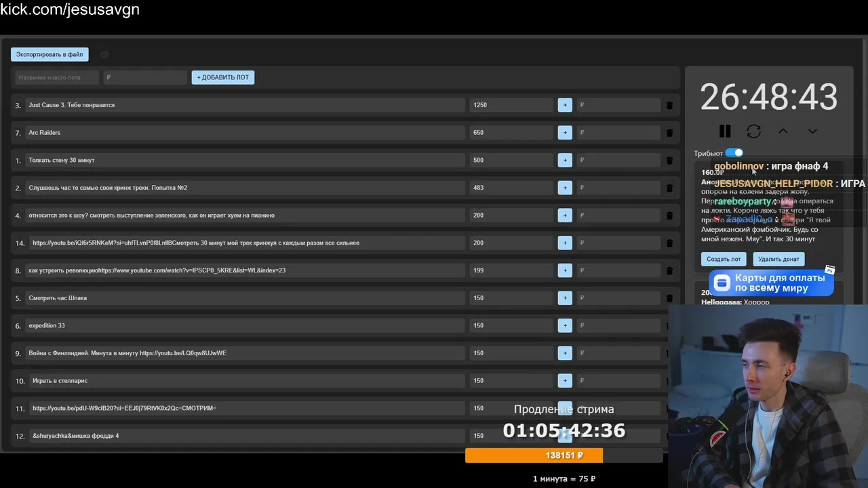868x488 pixels.
Task: Decrease timer with down chevron
Action: pyautogui.click(x=812, y=131)
